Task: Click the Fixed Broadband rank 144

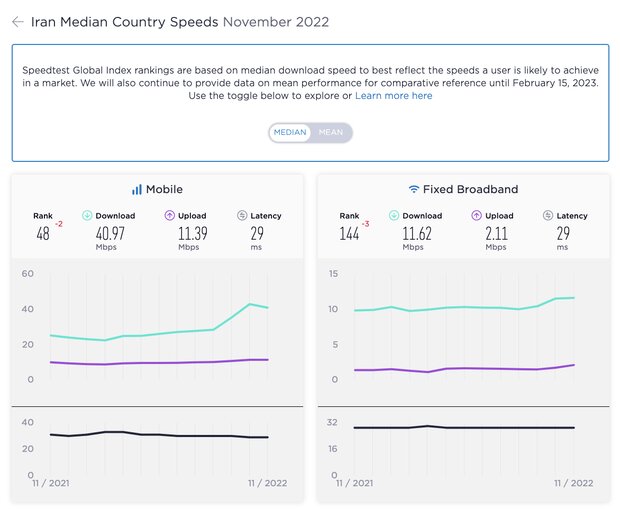Action: (348, 234)
